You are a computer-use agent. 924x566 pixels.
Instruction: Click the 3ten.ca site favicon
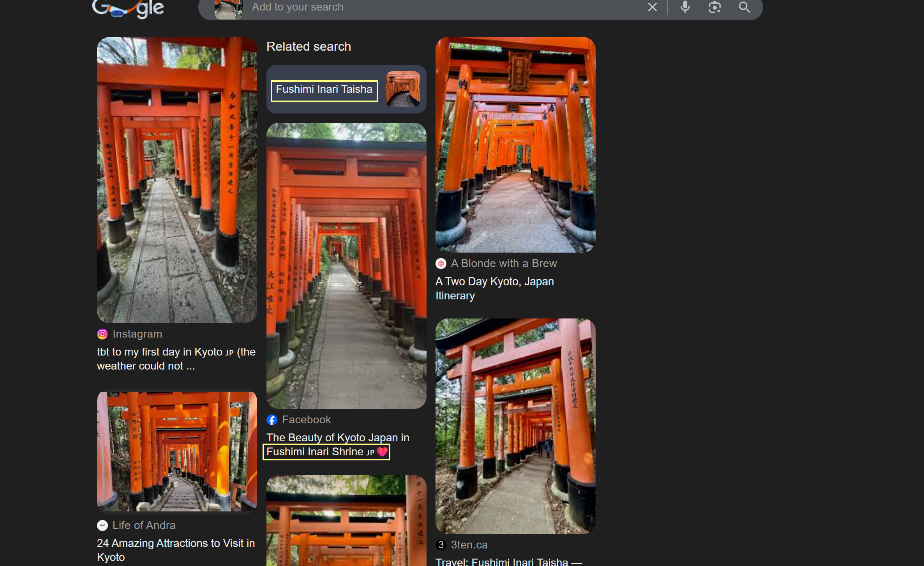pos(441,545)
